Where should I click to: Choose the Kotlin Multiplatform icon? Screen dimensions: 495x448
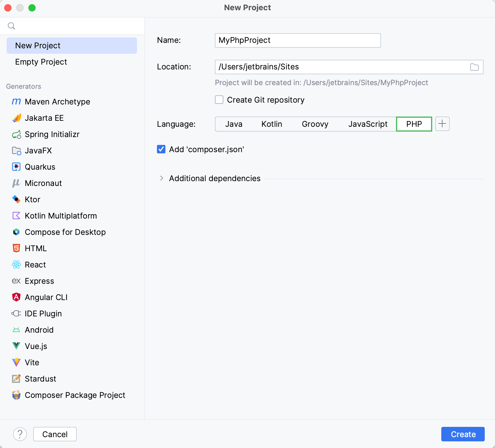(x=16, y=216)
